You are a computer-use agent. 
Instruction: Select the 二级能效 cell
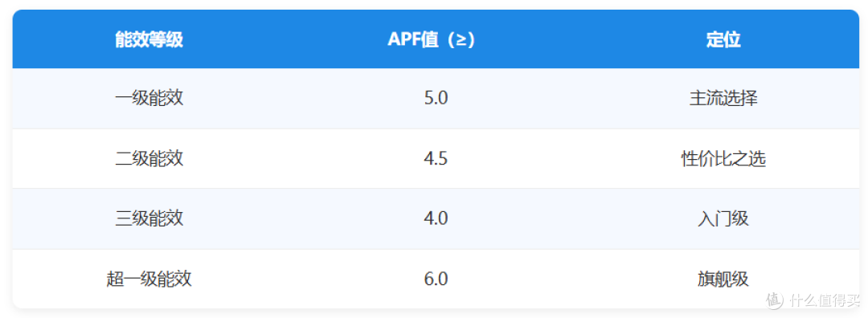pos(149,159)
